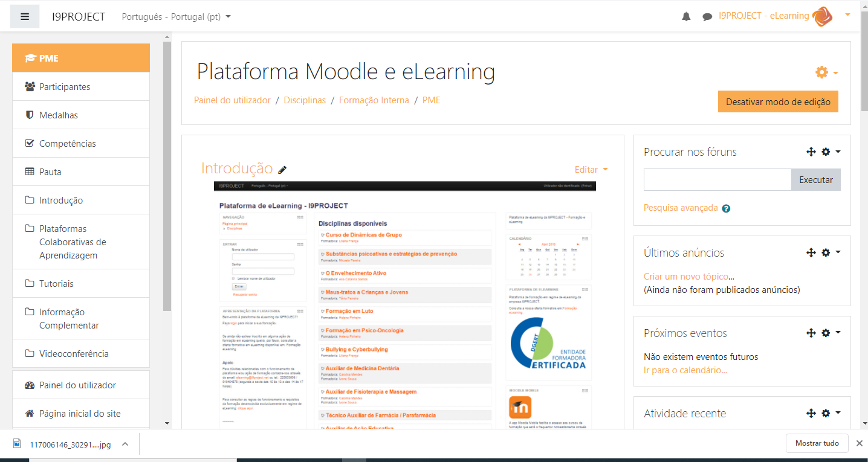The width and height of the screenshot is (868, 462).
Task: Open the Disciplinas breadcrumb link
Action: [305, 100]
